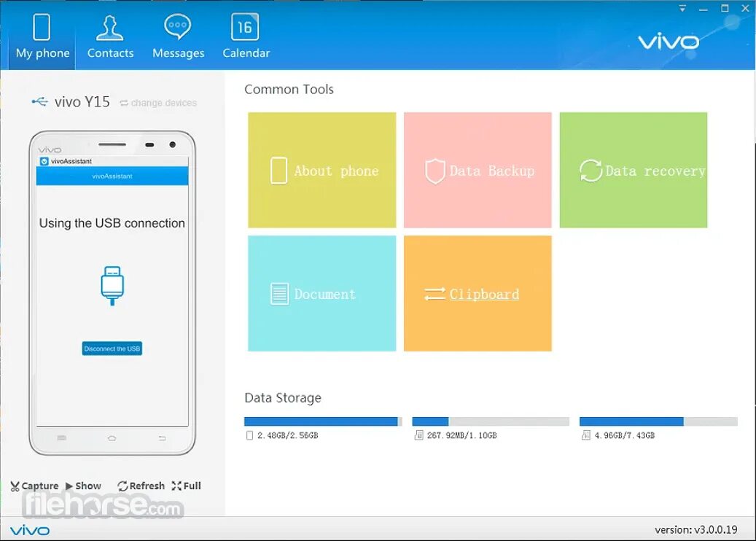The image size is (756, 541).
Task: Click Capture screenshot button
Action: click(34, 486)
